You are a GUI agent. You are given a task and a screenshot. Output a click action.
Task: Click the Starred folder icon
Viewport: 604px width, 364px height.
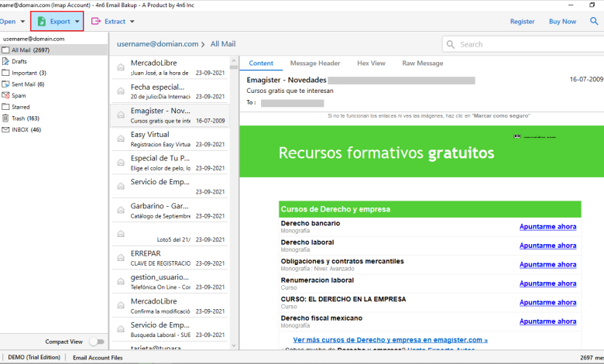pyautogui.click(x=5, y=107)
